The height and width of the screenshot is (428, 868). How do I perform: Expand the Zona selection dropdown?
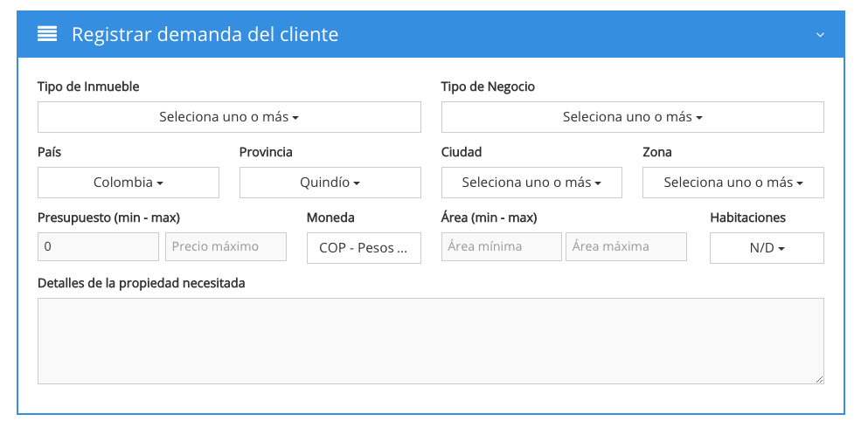coord(733,183)
